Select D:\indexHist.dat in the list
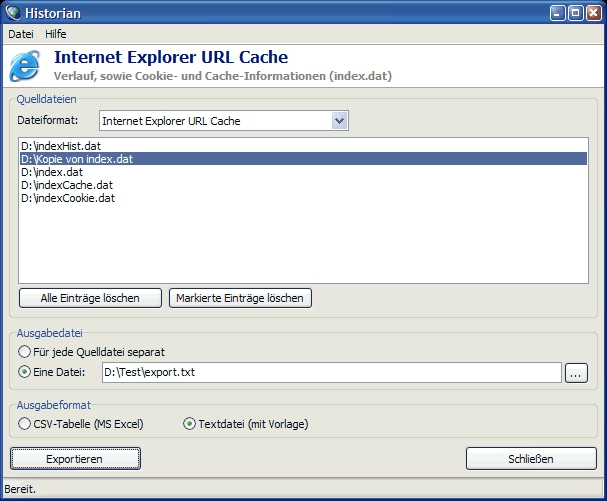The height and width of the screenshot is (501, 607). [x=60, y=146]
